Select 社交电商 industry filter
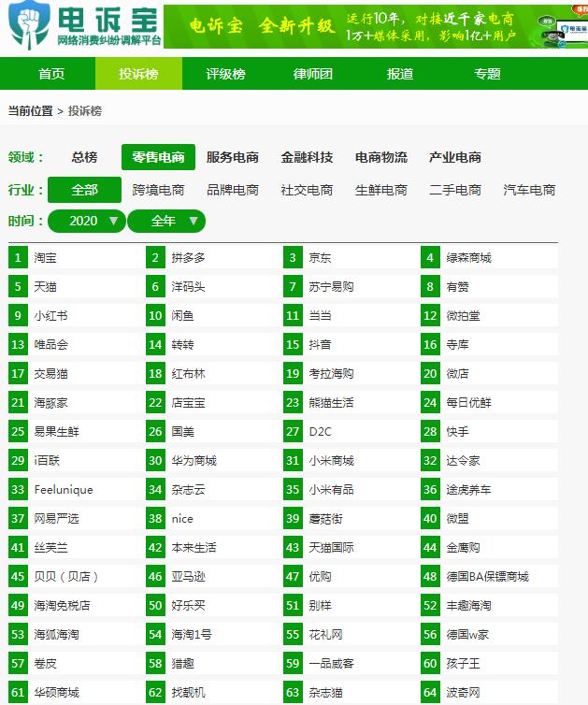 tap(307, 190)
